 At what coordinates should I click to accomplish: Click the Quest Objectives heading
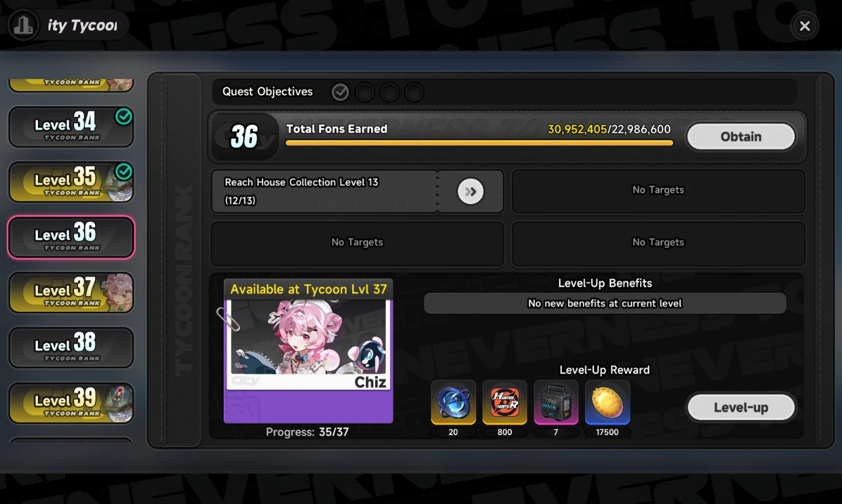[268, 92]
